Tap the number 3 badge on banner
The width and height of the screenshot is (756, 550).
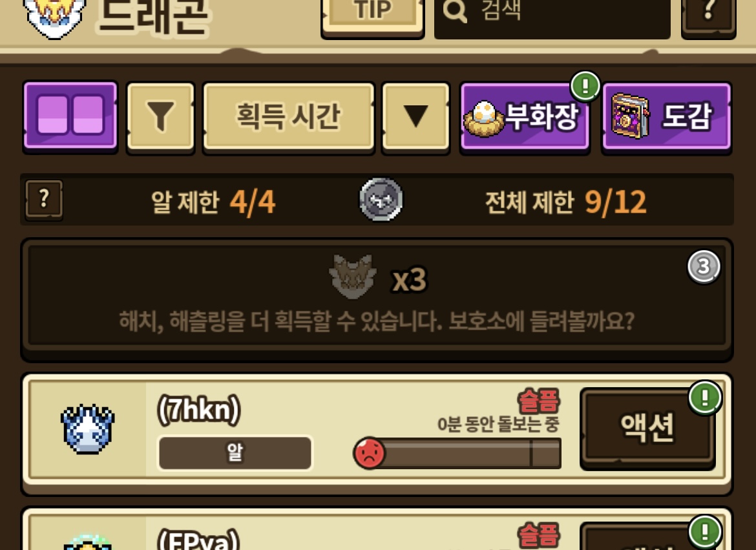tap(704, 266)
